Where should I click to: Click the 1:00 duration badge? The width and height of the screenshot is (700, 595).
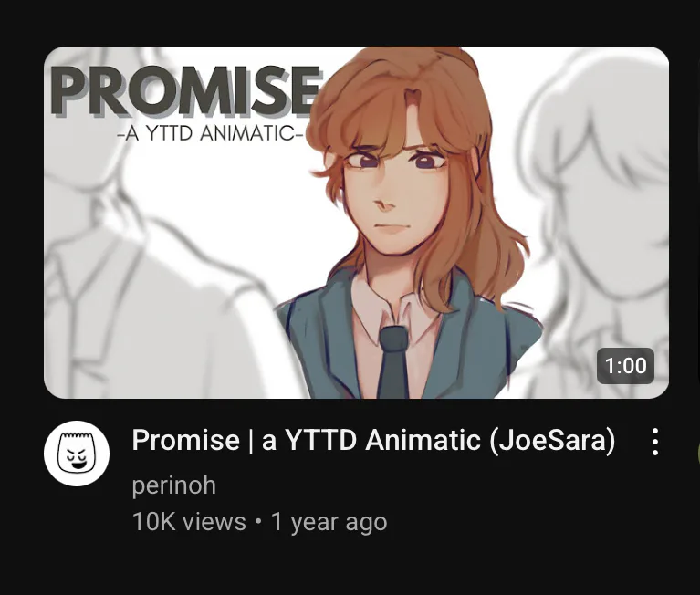pyautogui.click(x=625, y=366)
